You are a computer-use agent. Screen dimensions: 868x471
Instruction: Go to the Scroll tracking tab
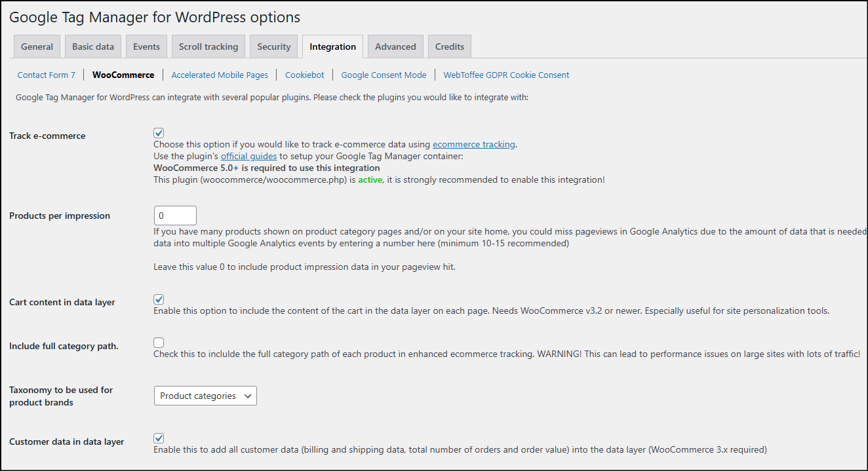(x=208, y=47)
